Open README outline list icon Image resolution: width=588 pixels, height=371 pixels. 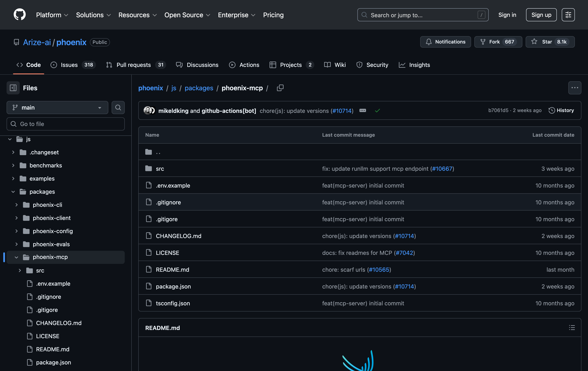click(572, 328)
